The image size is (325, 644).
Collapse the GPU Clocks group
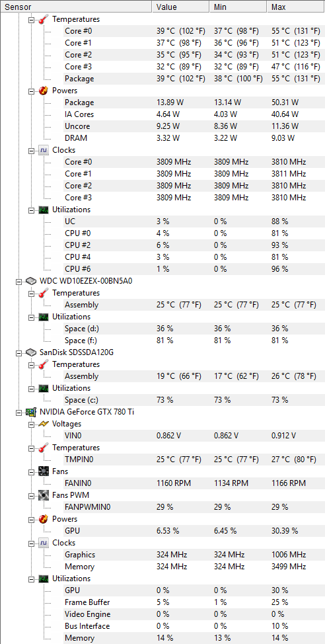pyautogui.click(x=31, y=543)
